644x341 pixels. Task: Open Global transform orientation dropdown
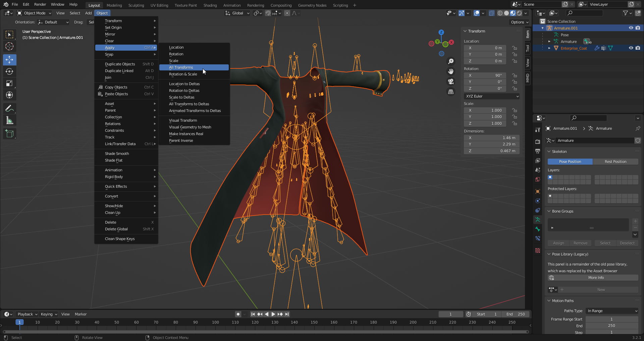pos(237,13)
